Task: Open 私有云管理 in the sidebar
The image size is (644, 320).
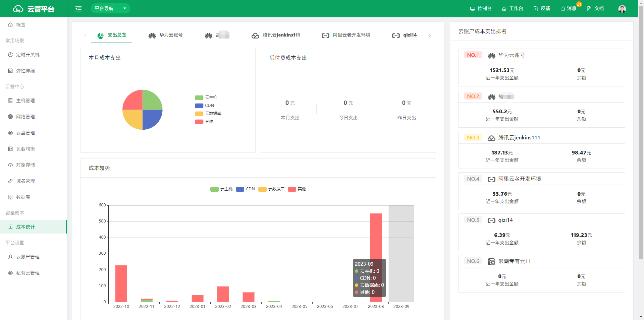Action: click(x=34, y=273)
